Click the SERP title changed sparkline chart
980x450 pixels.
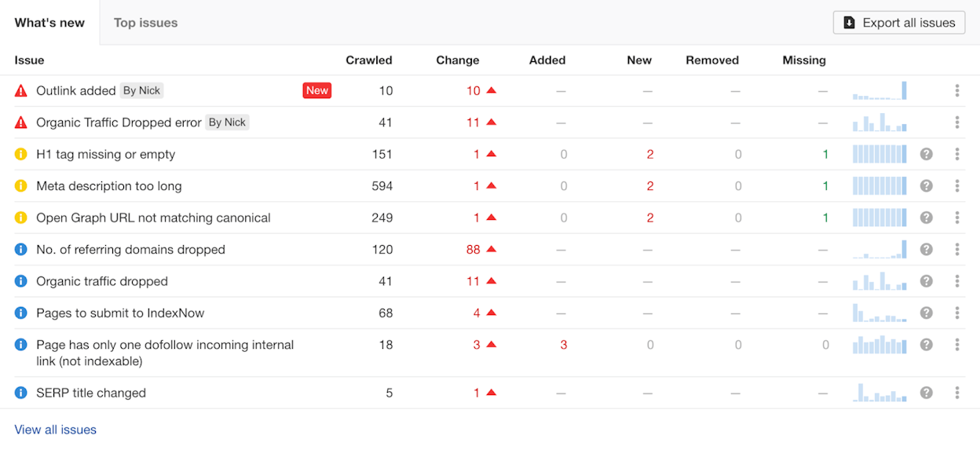[x=879, y=392]
